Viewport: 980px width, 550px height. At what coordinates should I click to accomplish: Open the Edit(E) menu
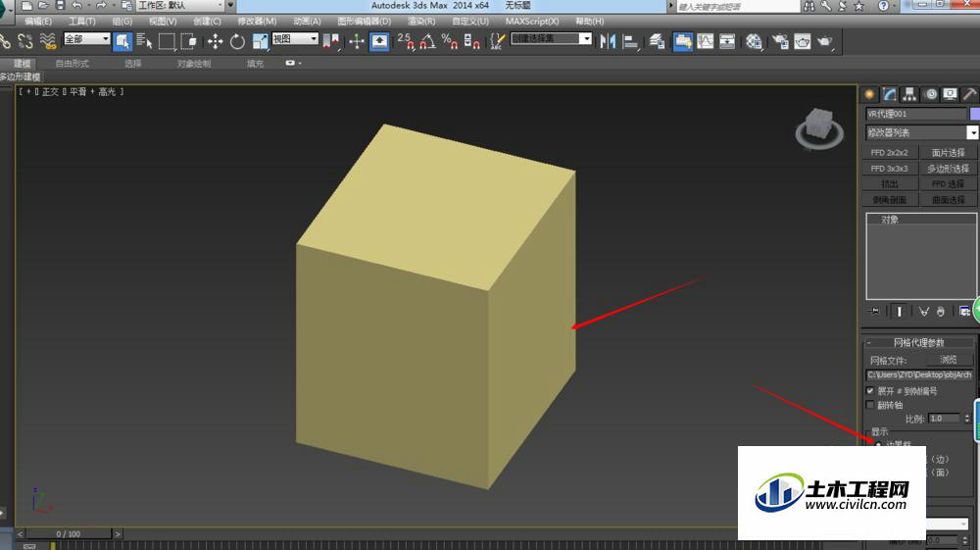tap(38, 22)
